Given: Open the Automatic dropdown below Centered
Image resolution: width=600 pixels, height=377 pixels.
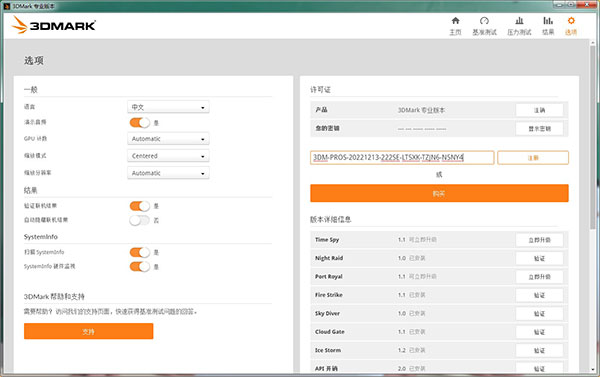Looking at the screenshot, I should [x=168, y=173].
